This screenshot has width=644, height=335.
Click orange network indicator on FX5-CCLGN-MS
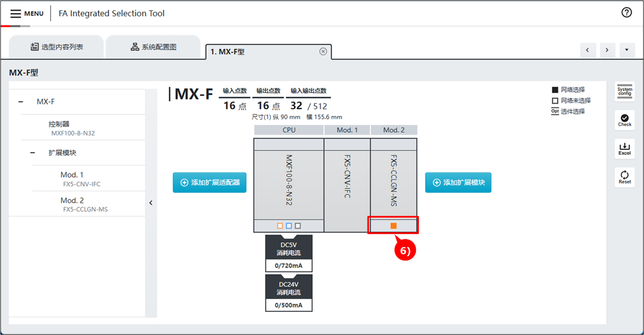(x=394, y=226)
